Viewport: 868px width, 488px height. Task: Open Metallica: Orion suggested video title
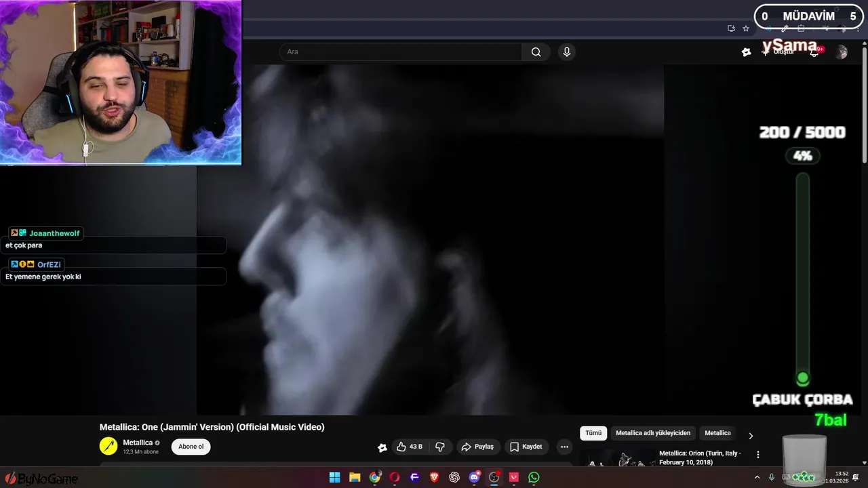(x=701, y=457)
